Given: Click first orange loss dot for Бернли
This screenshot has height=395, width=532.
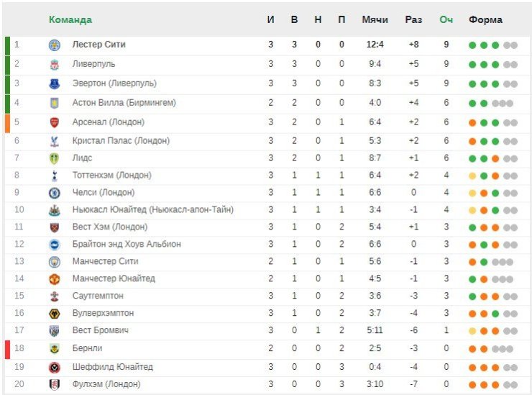Looking at the screenshot, I should pyautogui.click(x=472, y=349).
